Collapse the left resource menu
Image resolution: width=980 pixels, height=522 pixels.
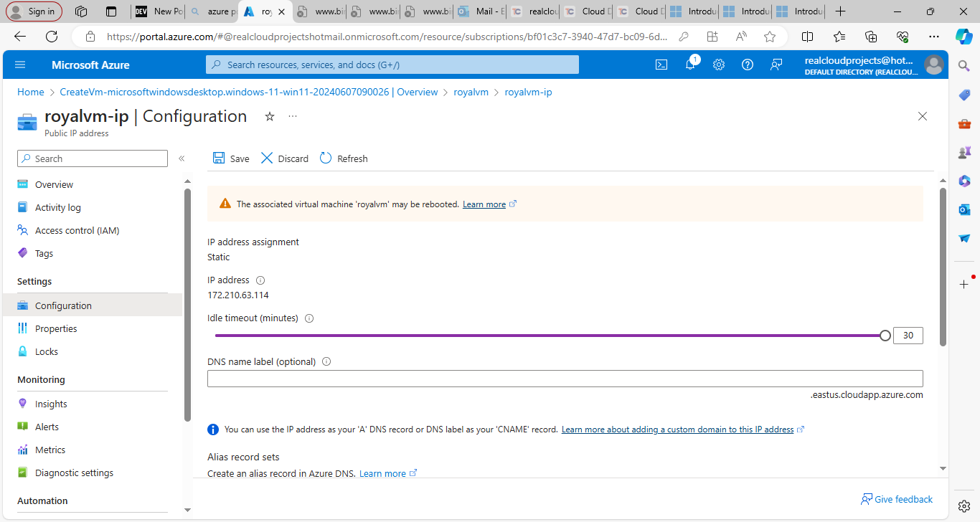(182, 158)
